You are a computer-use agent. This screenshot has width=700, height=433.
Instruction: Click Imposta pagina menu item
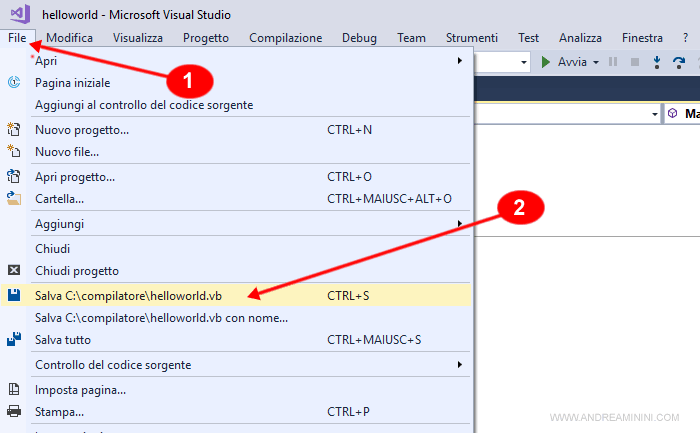(80, 389)
